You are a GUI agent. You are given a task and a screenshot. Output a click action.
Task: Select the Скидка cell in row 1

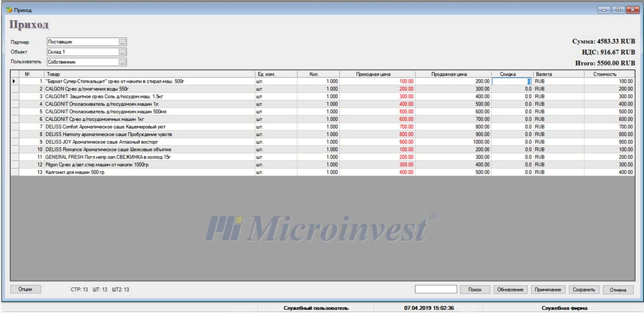tap(511, 81)
